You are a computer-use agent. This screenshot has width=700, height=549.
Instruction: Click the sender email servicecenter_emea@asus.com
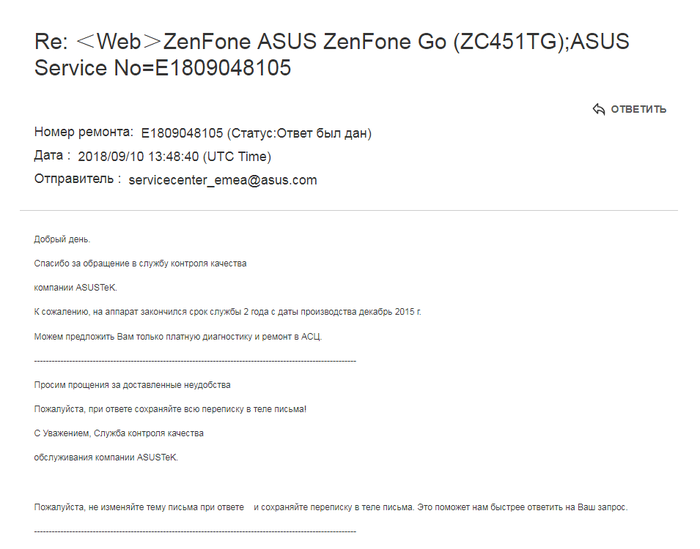tap(223, 181)
